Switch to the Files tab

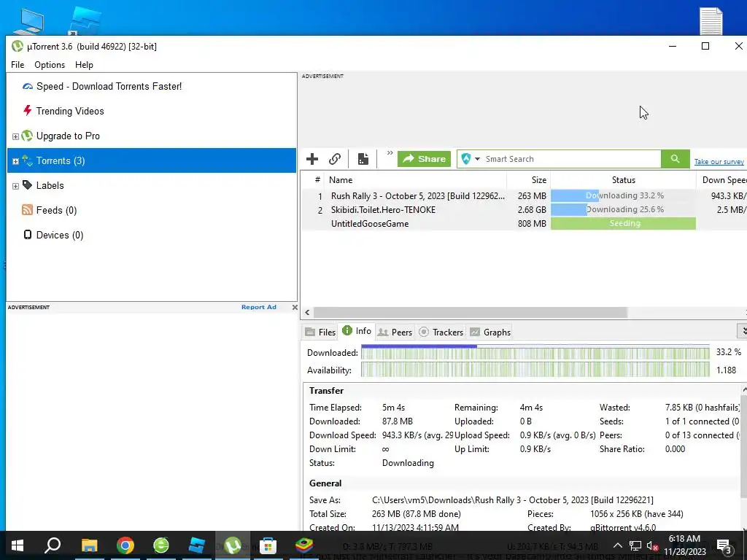click(320, 332)
